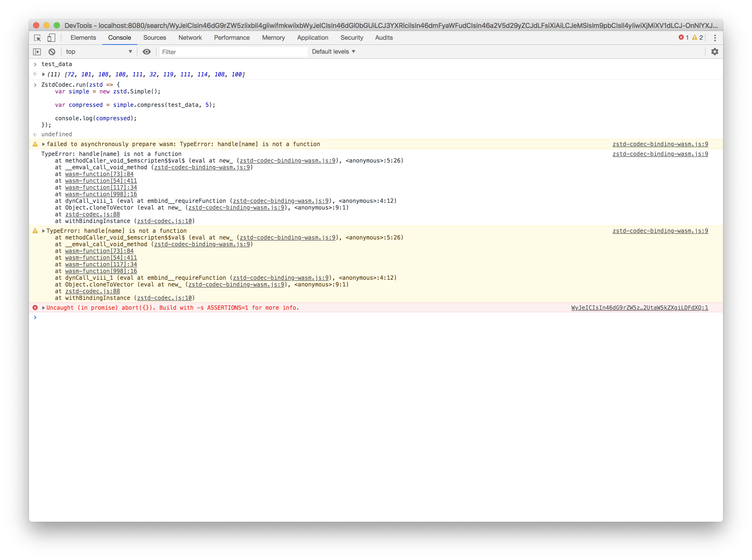Viewport: 752px width, 560px height.
Task: Open the three-dot DevTools options menu
Action: (x=715, y=38)
